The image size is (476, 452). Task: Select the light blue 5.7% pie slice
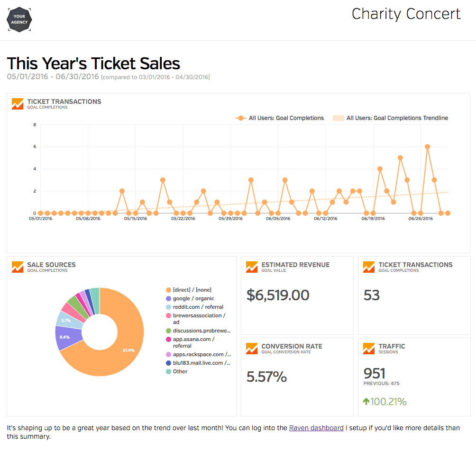(65, 319)
